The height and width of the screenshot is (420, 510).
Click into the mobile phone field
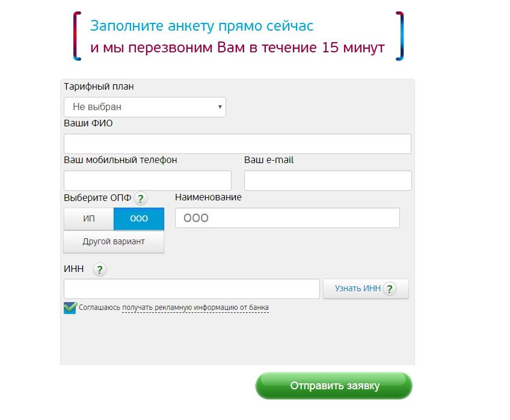(147, 181)
